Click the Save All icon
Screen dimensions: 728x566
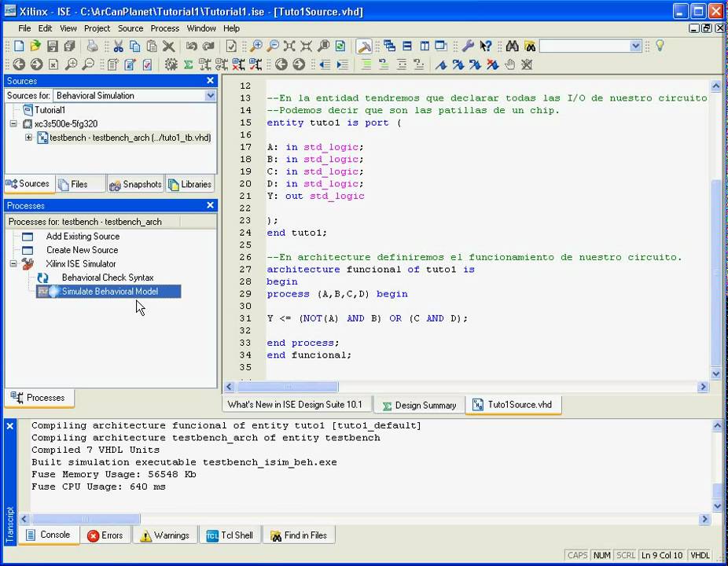(x=70, y=46)
